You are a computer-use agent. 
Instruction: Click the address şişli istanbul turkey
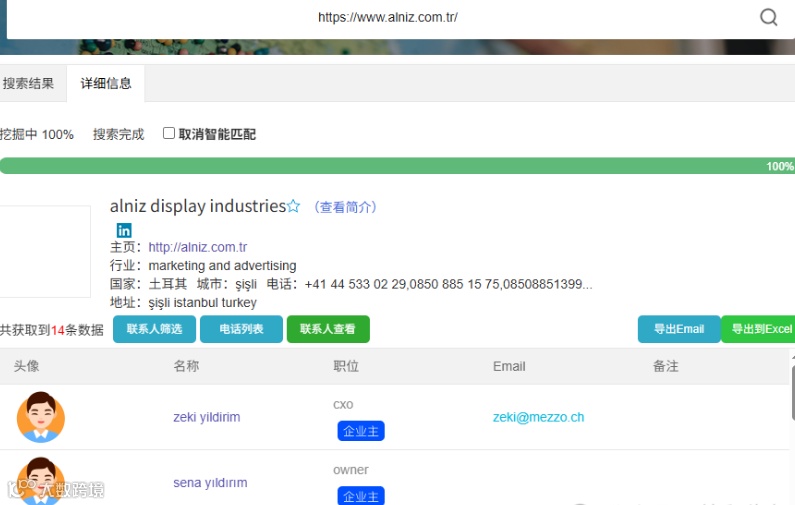click(x=202, y=303)
